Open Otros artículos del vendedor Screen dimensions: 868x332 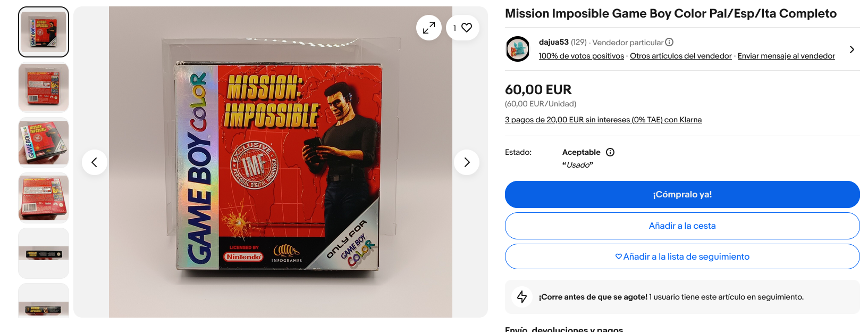click(x=681, y=56)
